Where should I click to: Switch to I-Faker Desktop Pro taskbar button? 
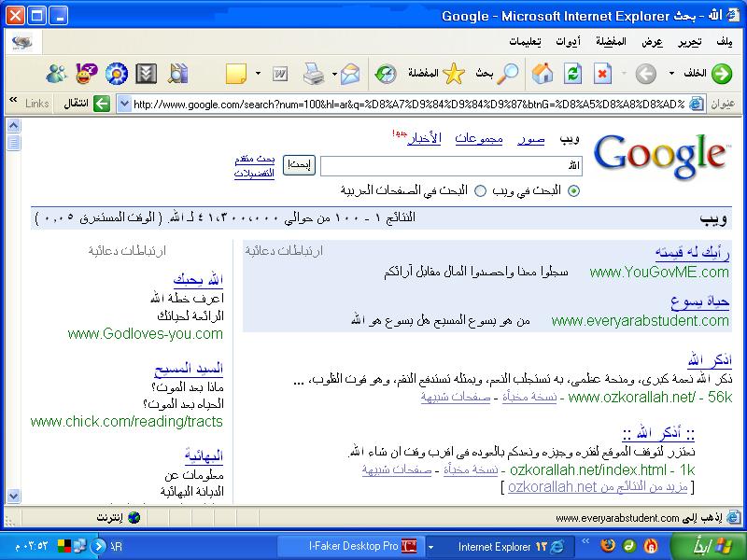pos(353,546)
